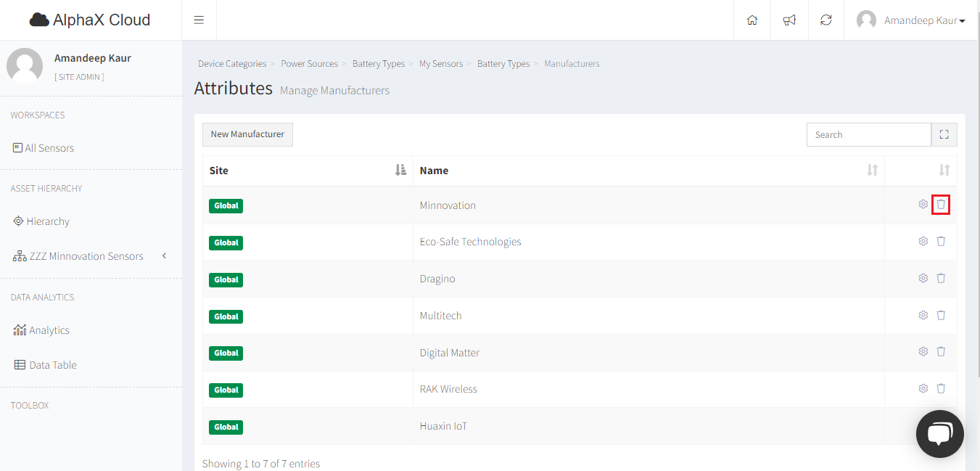Click into the Search field

(x=868, y=134)
